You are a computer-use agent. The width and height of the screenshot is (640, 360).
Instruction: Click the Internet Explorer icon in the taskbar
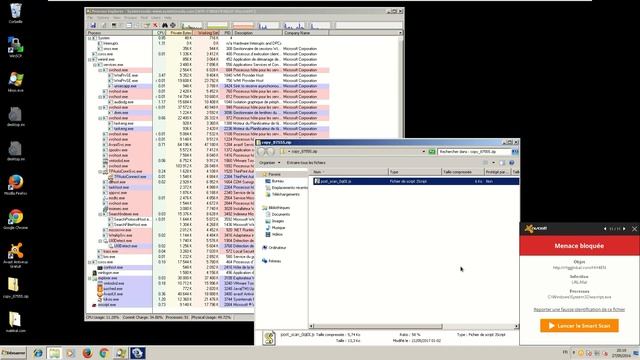click(x=38, y=353)
